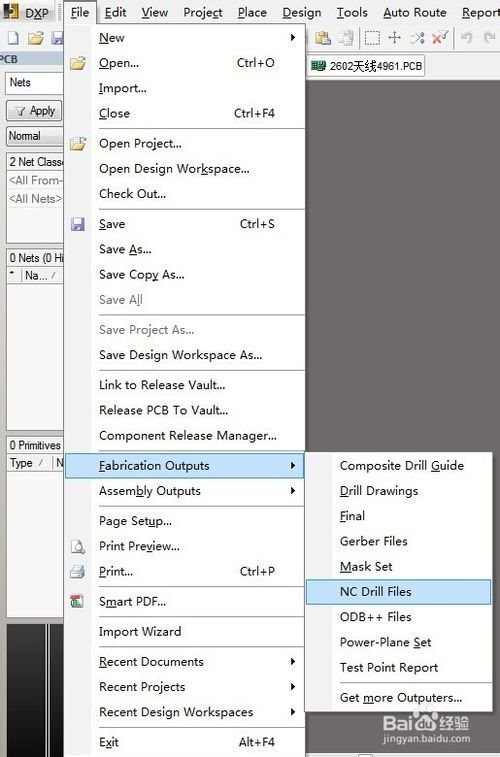Click the open folder toolbar icon
Screen dimensions: 500x757
[x=35, y=38]
